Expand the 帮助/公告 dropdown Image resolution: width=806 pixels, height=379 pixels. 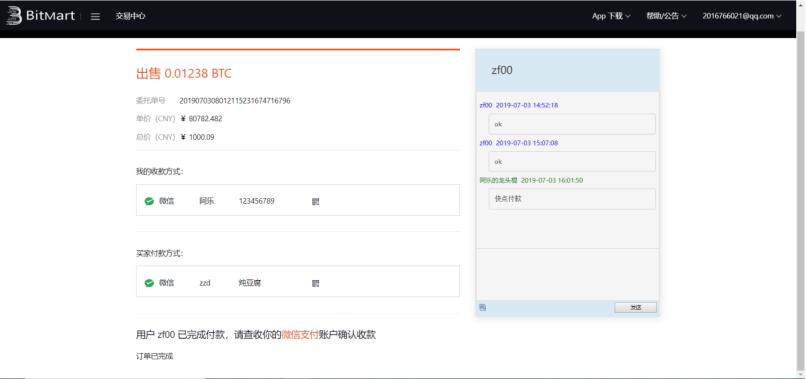click(666, 16)
